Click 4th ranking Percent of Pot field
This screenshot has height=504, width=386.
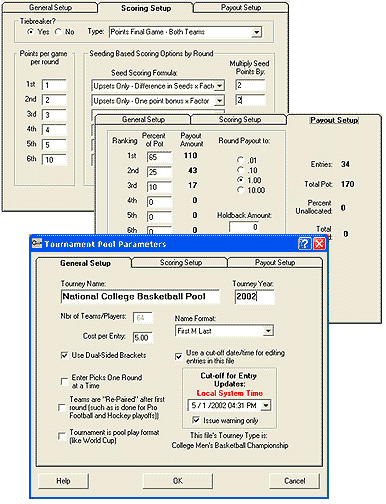coord(160,202)
